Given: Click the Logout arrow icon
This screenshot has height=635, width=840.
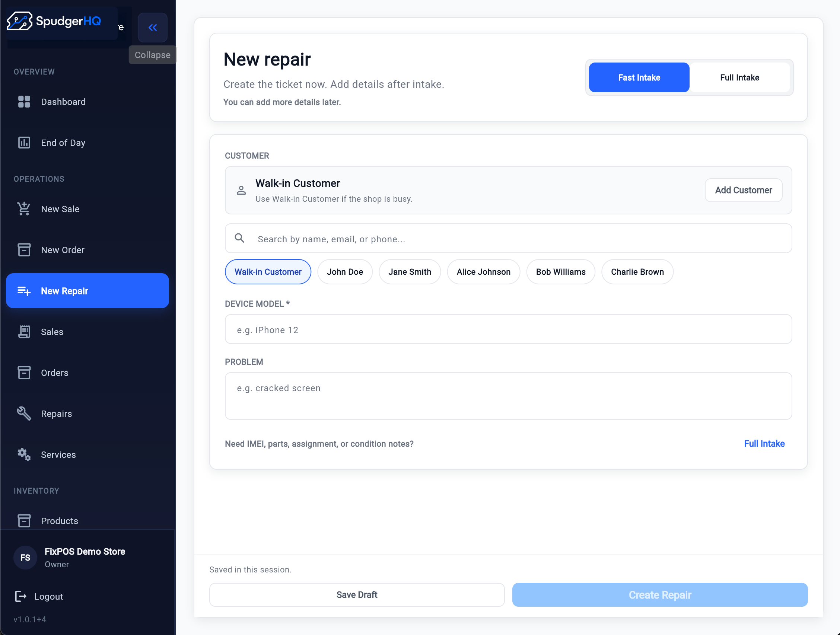Looking at the screenshot, I should click(20, 596).
